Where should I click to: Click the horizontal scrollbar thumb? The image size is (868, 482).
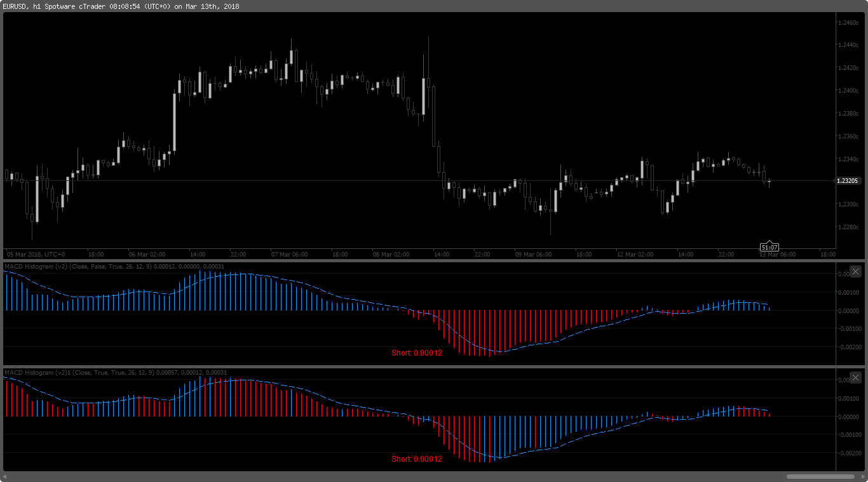tap(820, 476)
